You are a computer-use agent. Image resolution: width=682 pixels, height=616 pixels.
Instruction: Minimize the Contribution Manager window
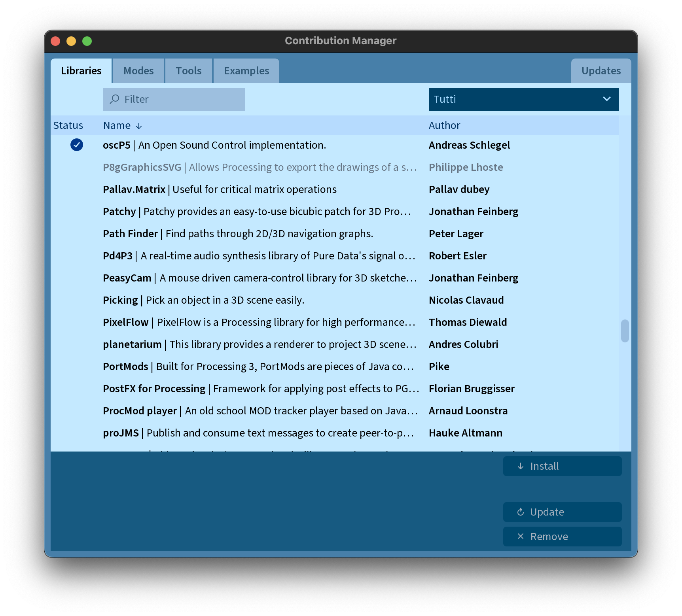pos(71,41)
